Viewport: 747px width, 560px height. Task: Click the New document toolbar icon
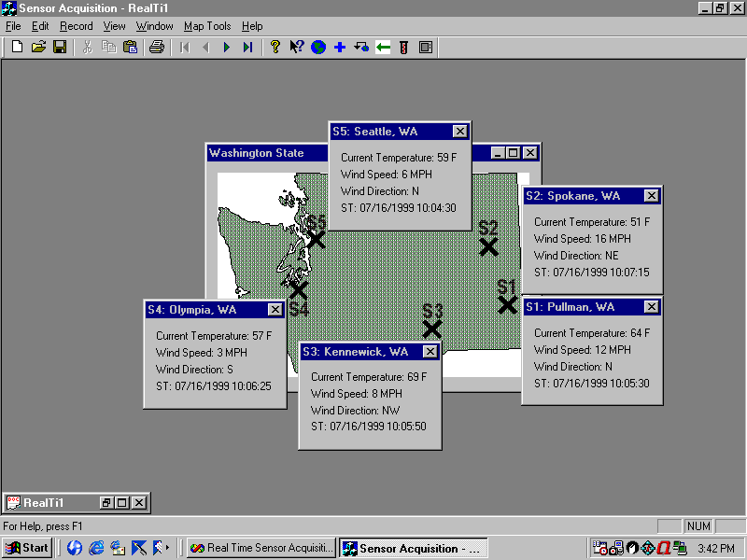click(x=17, y=47)
